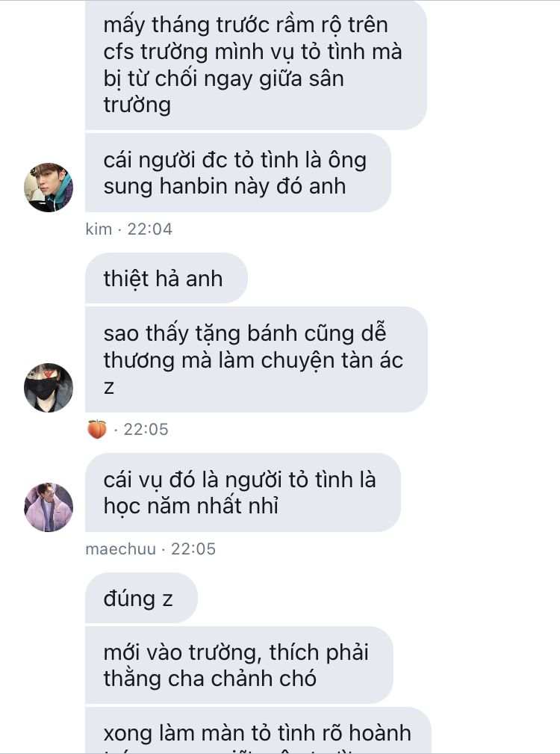560x754 pixels.
Task: Tap the 22:04 timestamp next to kim
Action: 149,229
